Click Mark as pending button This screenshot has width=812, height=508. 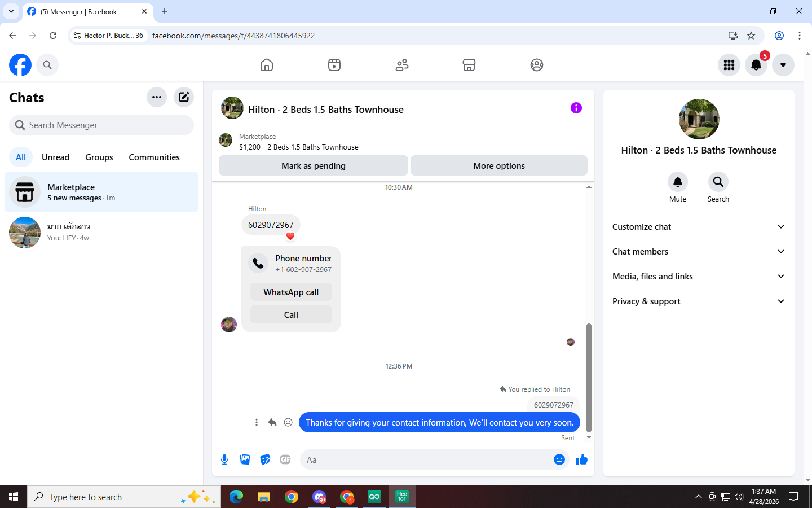(x=314, y=166)
